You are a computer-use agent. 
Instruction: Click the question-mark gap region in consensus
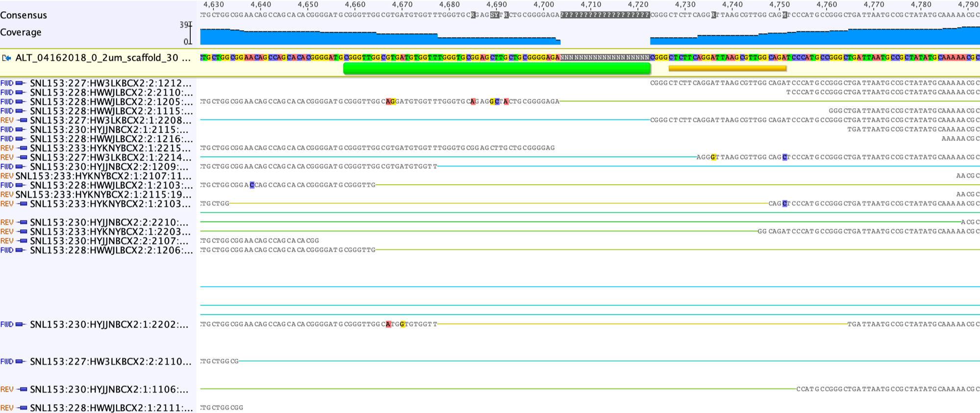[605, 15]
